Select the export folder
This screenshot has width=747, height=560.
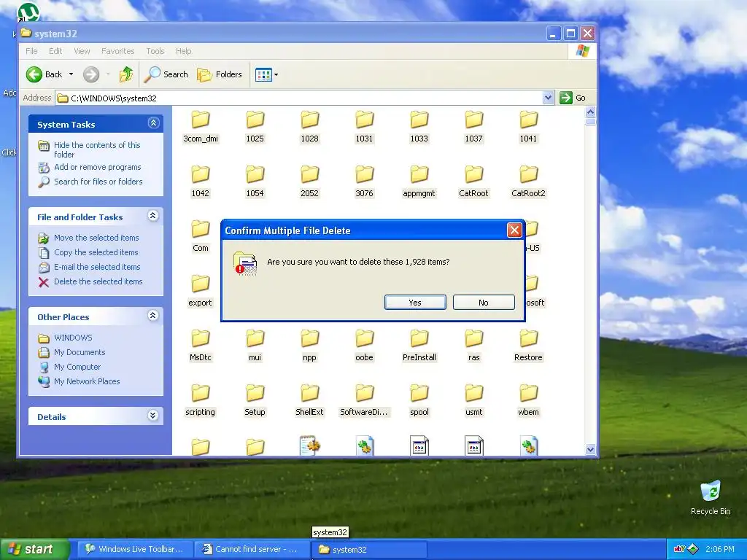200,291
